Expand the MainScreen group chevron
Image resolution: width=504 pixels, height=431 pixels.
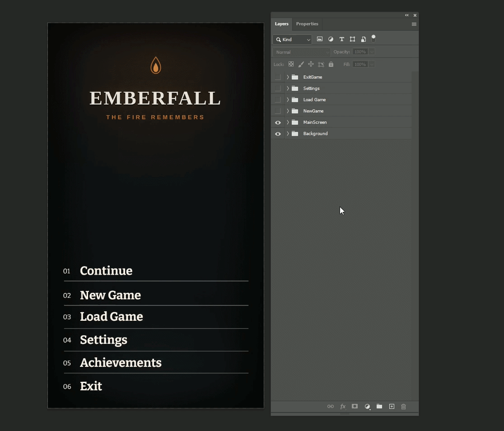(x=288, y=122)
